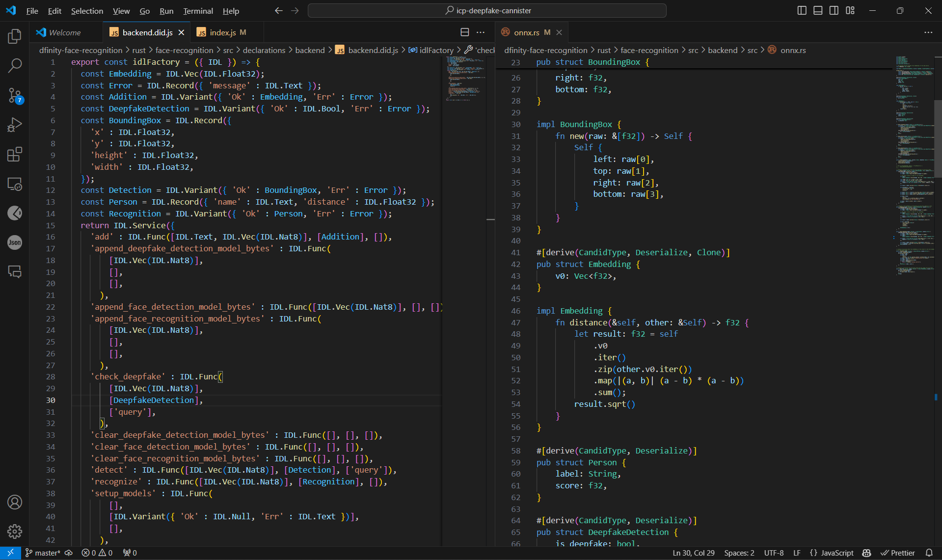Click the Manage gear icon

15,531
